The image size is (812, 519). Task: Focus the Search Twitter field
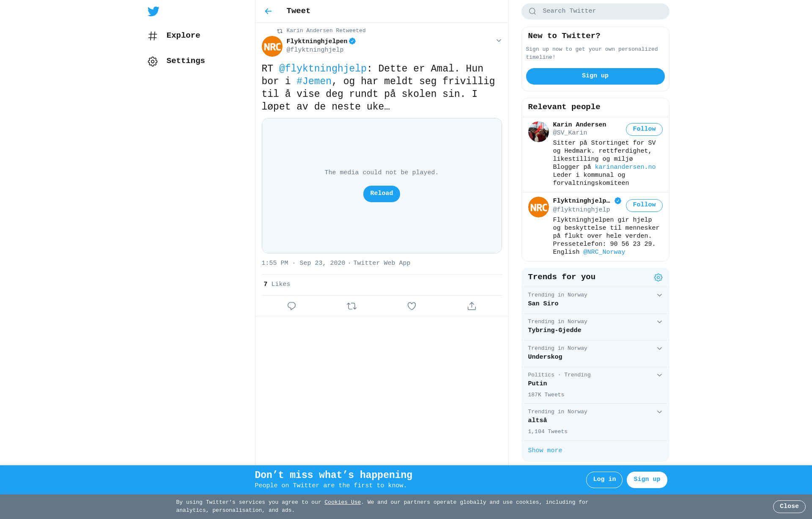tap(595, 11)
